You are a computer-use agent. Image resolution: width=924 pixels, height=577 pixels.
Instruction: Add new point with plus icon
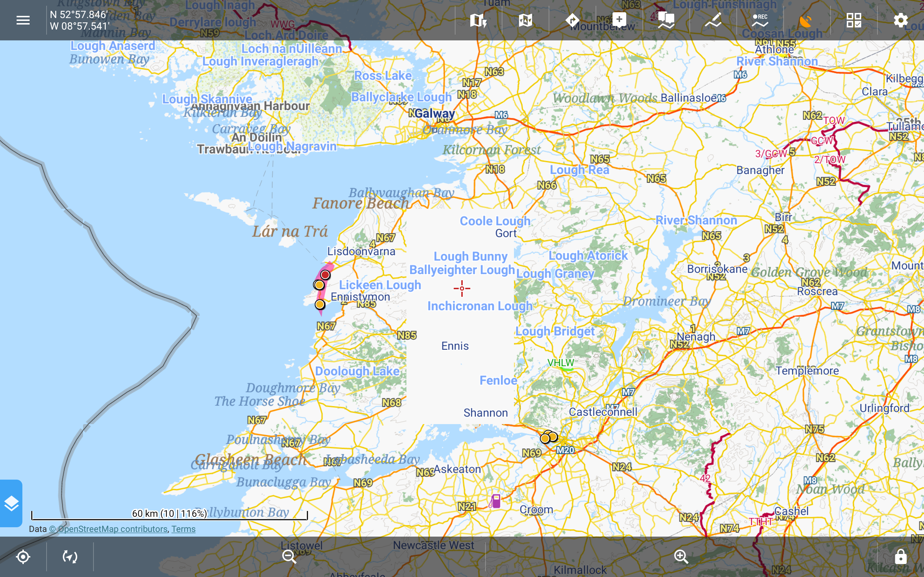pyautogui.click(x=619, y=19)
